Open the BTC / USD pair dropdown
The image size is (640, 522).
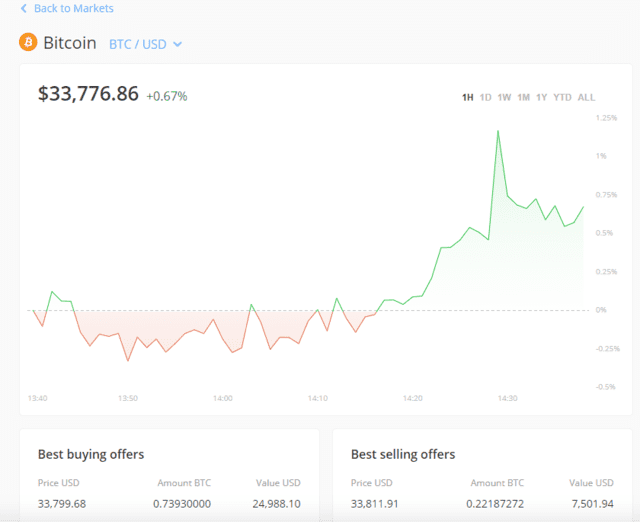[138, 44]
